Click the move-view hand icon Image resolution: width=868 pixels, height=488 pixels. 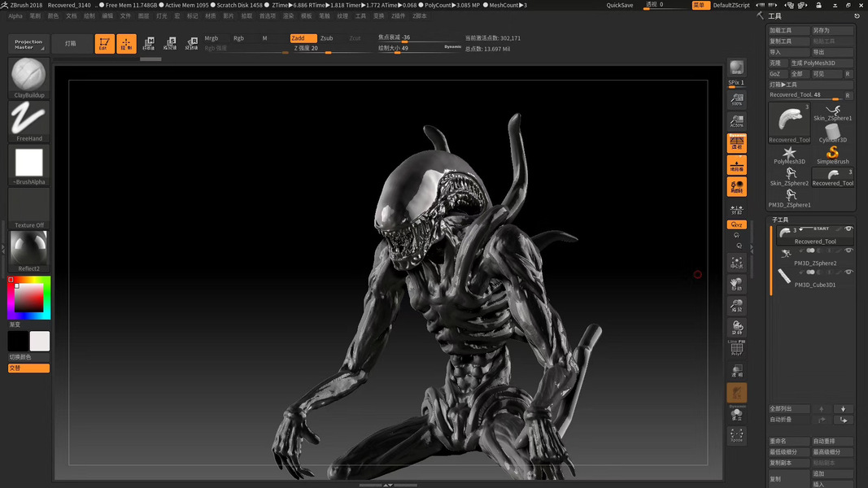click(x=737, y=285)
